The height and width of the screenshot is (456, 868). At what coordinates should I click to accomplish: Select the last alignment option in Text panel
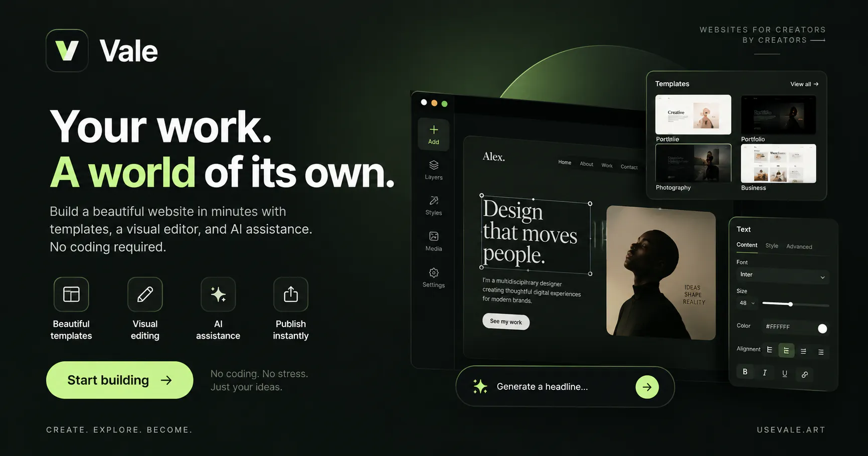point(821,352)
